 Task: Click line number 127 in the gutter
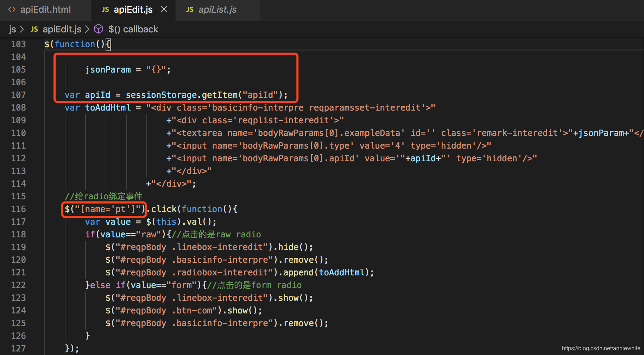(x=18, y=348)
